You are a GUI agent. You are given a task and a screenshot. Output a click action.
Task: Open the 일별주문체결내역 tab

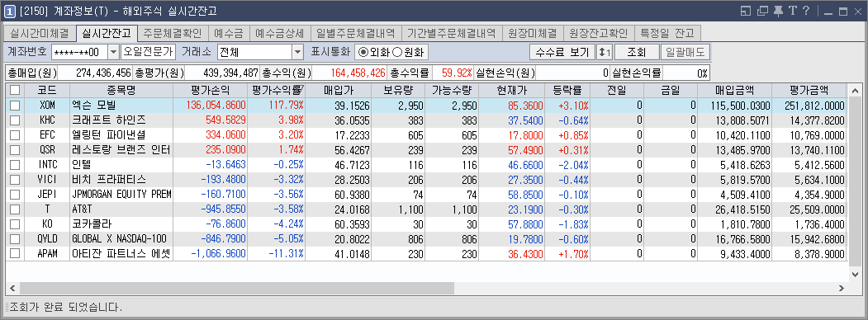(355, 33)
